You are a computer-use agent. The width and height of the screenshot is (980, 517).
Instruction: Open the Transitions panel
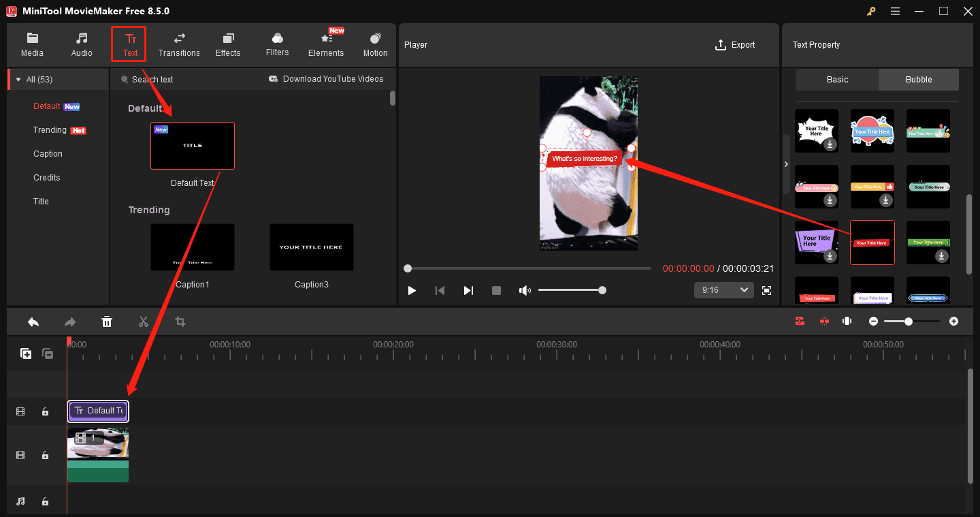tap(179, 44)
